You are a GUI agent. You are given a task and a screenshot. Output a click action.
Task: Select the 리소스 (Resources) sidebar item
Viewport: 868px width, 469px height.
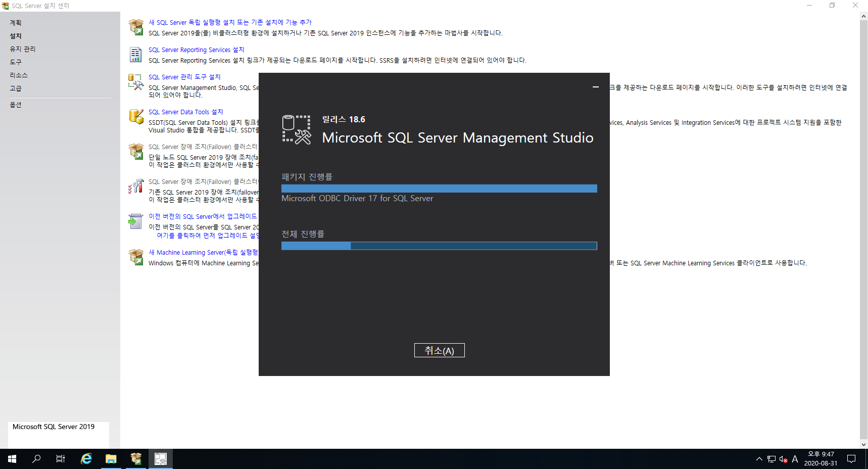click(x=19, y=75)
